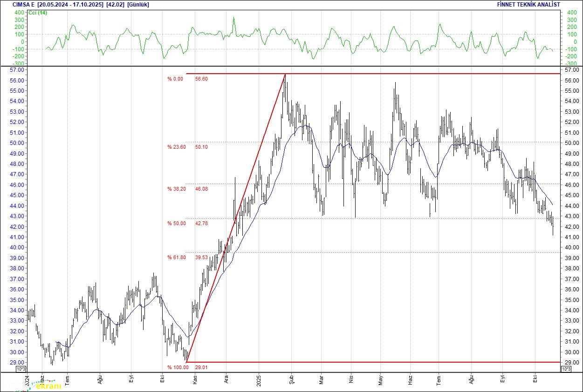Viewport: 583px width, 392px height.
Task: Click the Şub month label on time axis
Action: 291,381
